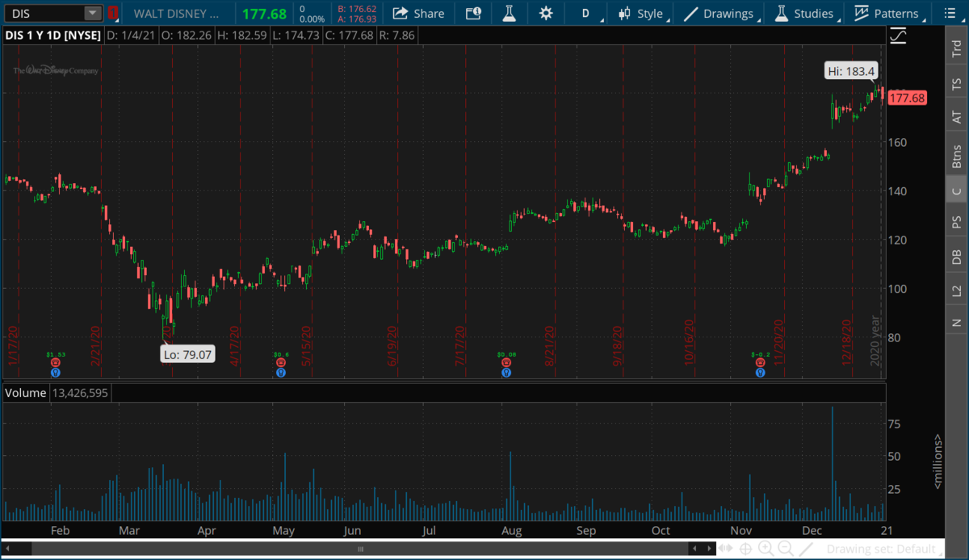This screenshot has height=560, width=969.
Task: Expand the Style menu
Action: [x=643, y=13]
